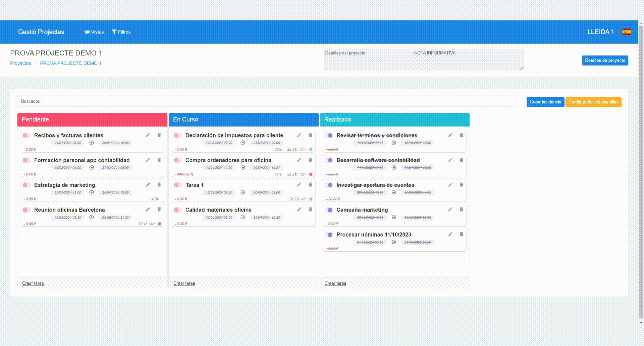Edit the Campaña marketing task

(x=450, y=210)
